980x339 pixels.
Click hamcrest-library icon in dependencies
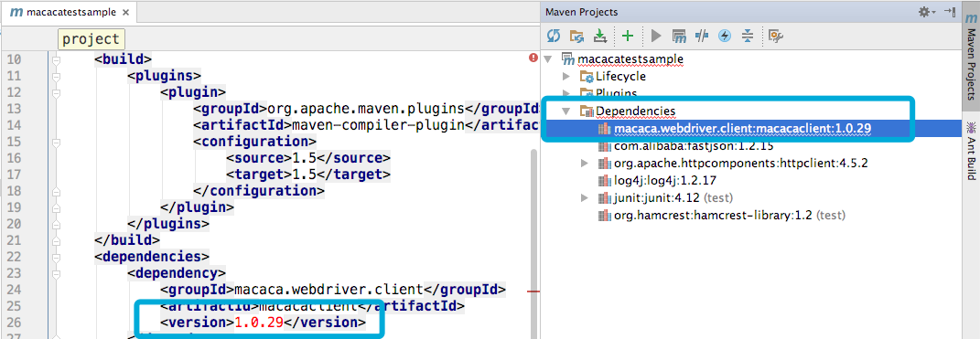pos(604,216)
